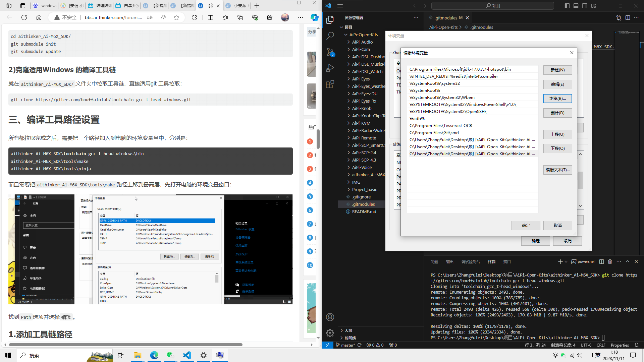Viewport: 644px width, 362px height.
Task: Open the VS Code Explorer view icon
Action: [330, 20]
